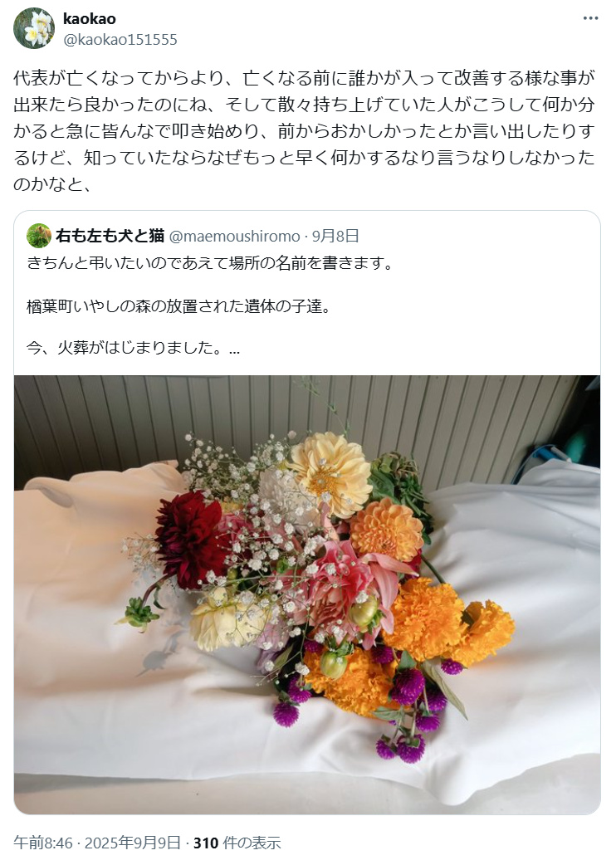Open the quoted post's 9月8日 date

(x=335, y=236)
